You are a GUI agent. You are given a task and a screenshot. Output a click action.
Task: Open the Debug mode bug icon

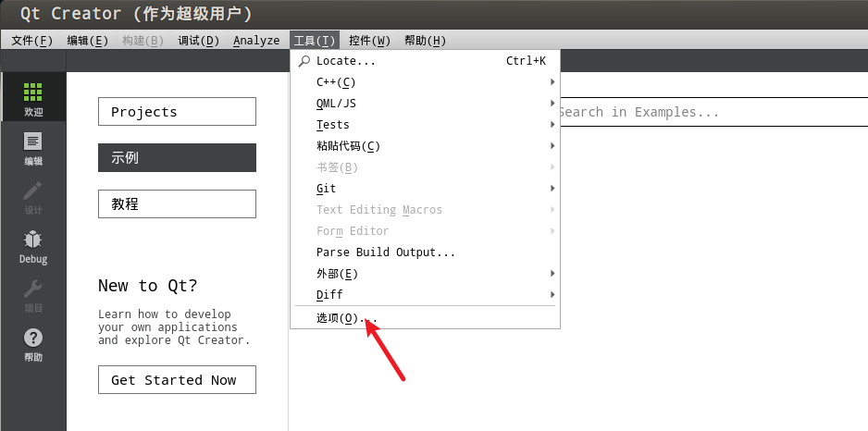click(x=33, y=240)
